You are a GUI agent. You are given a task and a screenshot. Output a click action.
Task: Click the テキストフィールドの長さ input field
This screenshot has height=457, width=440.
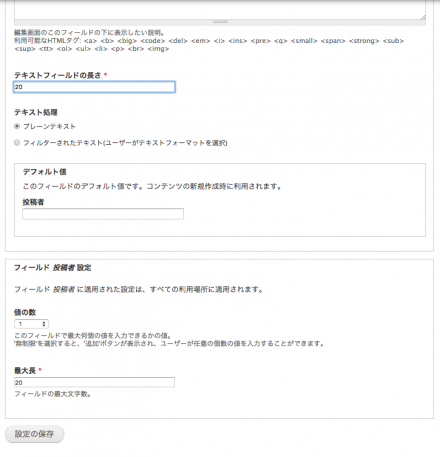[94, 87]
